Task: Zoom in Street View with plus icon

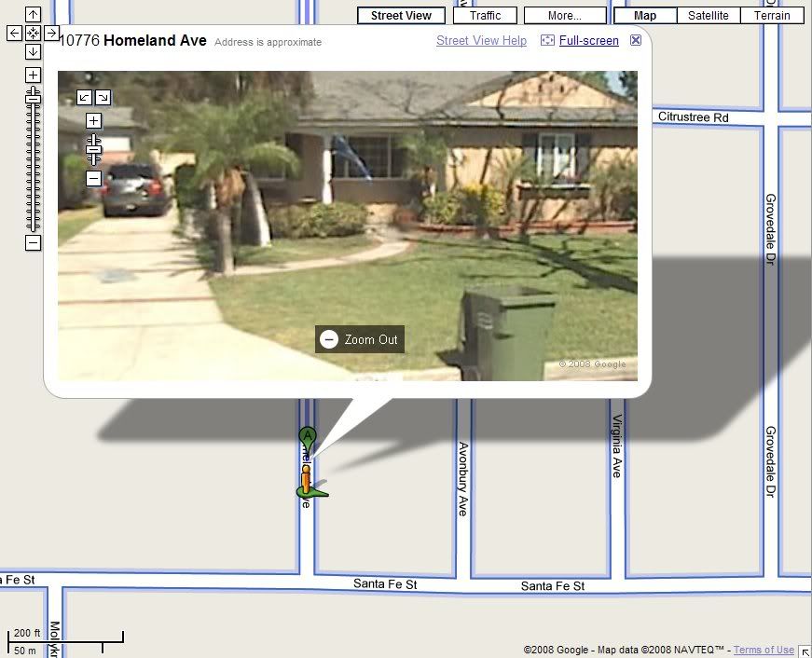Action: coord(93,120)
